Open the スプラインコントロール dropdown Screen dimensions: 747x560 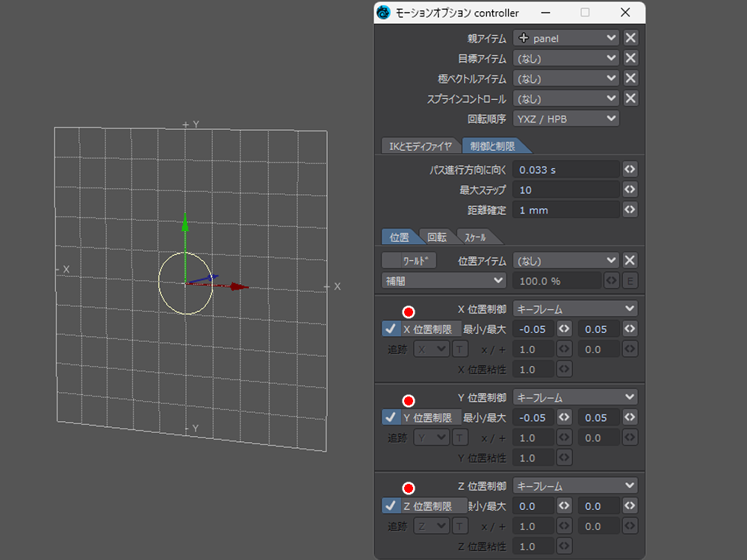(566, 99)
